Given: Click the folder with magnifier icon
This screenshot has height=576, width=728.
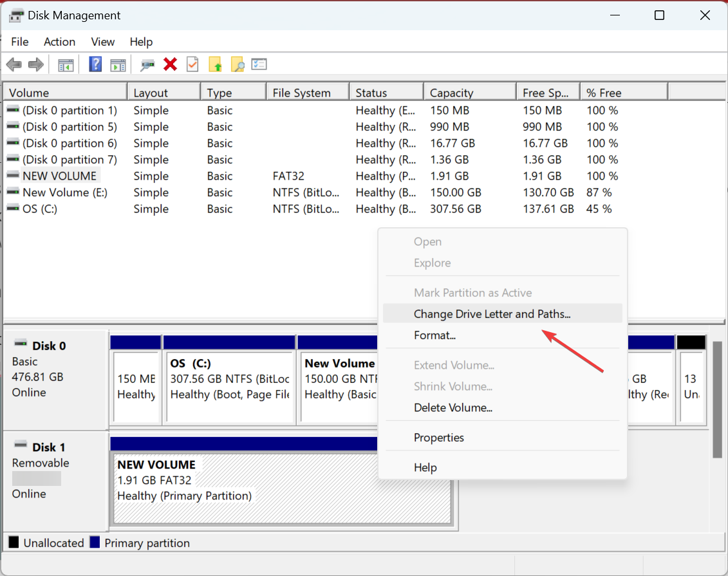Looking at the screenshot, I should pos(237,64).
